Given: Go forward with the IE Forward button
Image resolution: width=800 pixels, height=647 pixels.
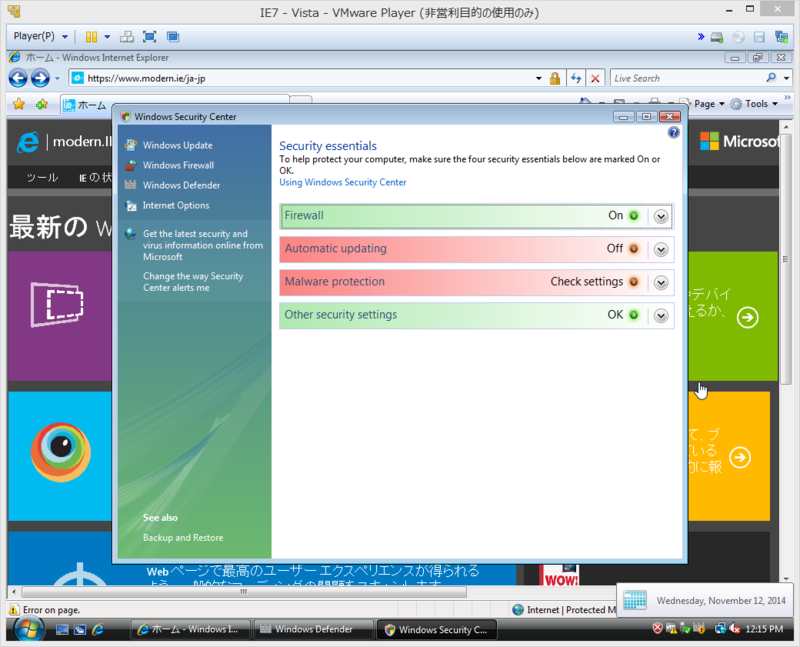Looking at the screenshot, I should pyautogui.click(x=40, y=78).
